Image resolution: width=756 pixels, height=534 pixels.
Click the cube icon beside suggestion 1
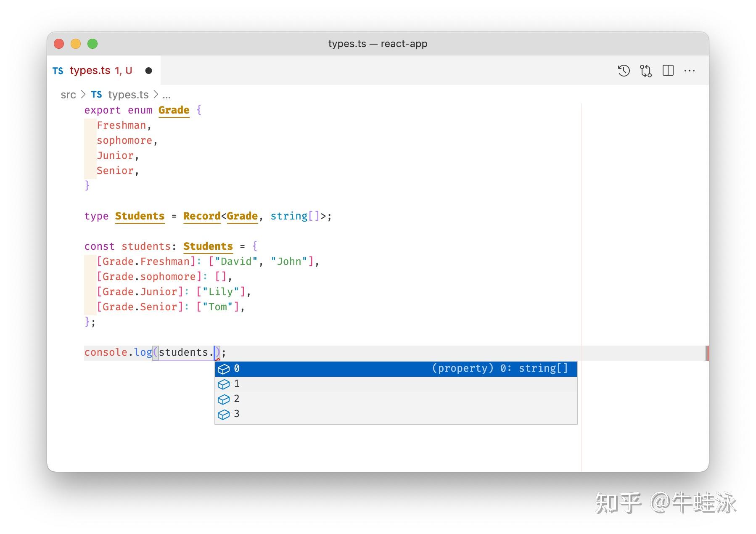pyautogui.click(x=224, y=384)
